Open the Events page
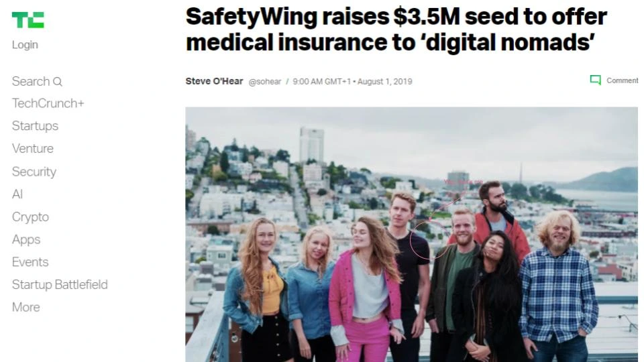644x362 pixels. [x=30, y=262]
